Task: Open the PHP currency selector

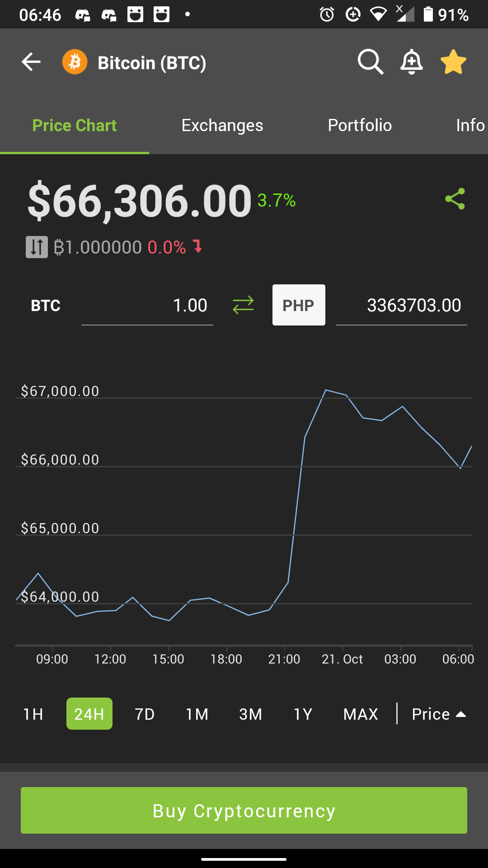Action: pyautogui.click(x=299, y=305)
